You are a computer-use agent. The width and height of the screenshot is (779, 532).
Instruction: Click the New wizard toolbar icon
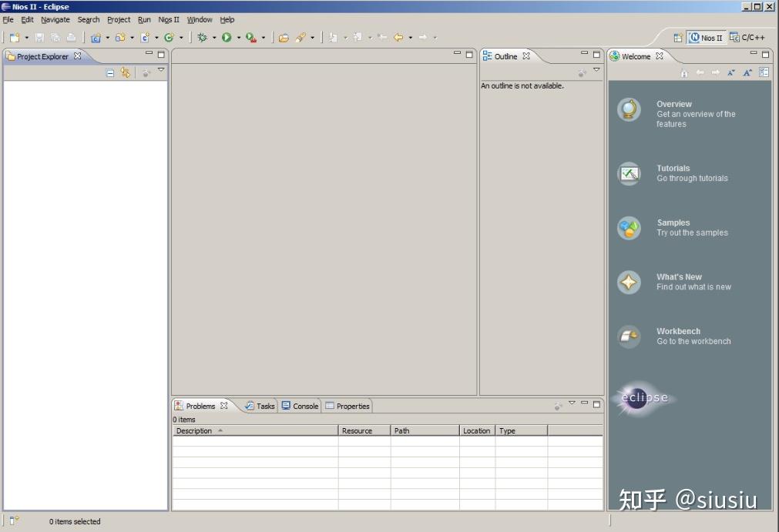pyautogui.click(x=15, y=37)
